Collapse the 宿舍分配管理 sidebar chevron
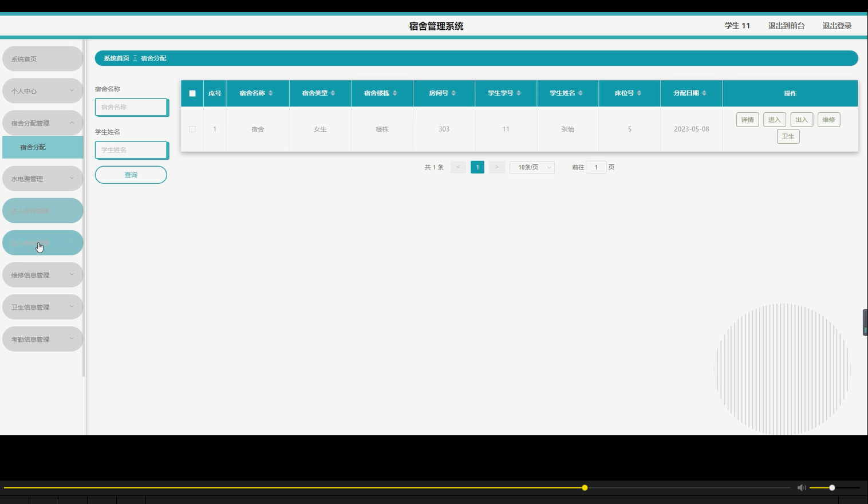Screen dimensions: 868x504 (72, 123)
